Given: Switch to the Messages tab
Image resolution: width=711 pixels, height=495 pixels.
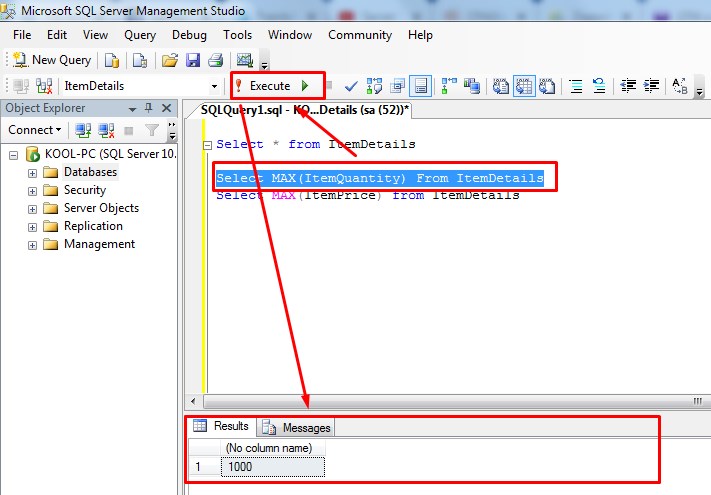Looking at the screenshot, I should [296, 427].
